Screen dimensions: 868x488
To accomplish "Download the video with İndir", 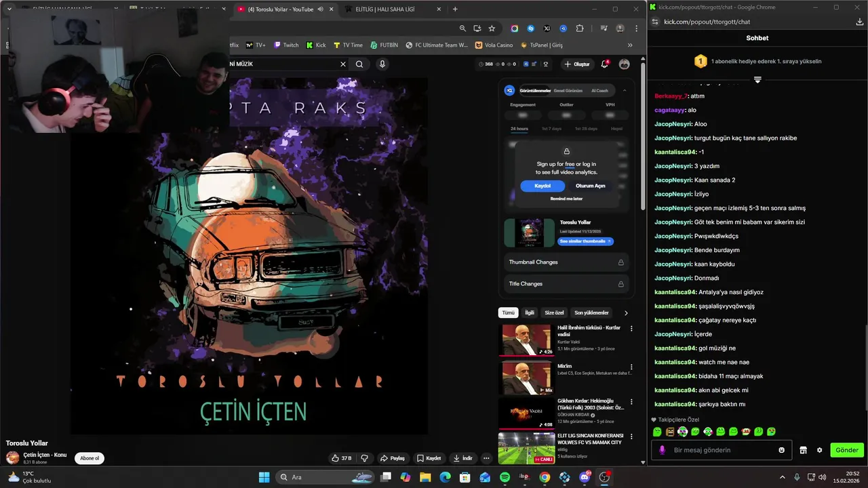I will pyautogui.click(x=462, y=458).
